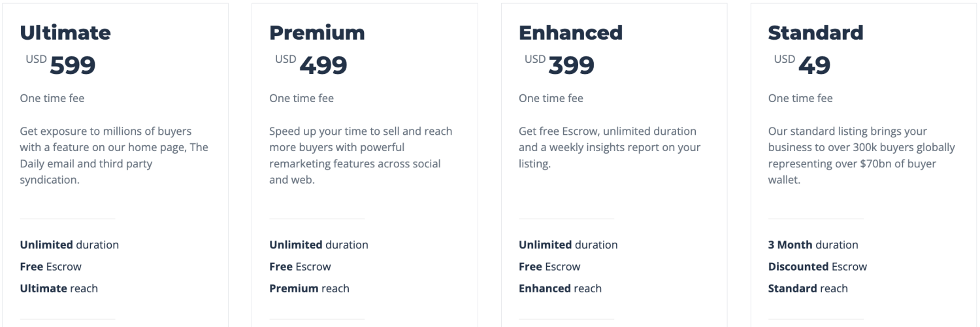Select the USD 499 price
The image size is (980, 327).
(311, 65)
